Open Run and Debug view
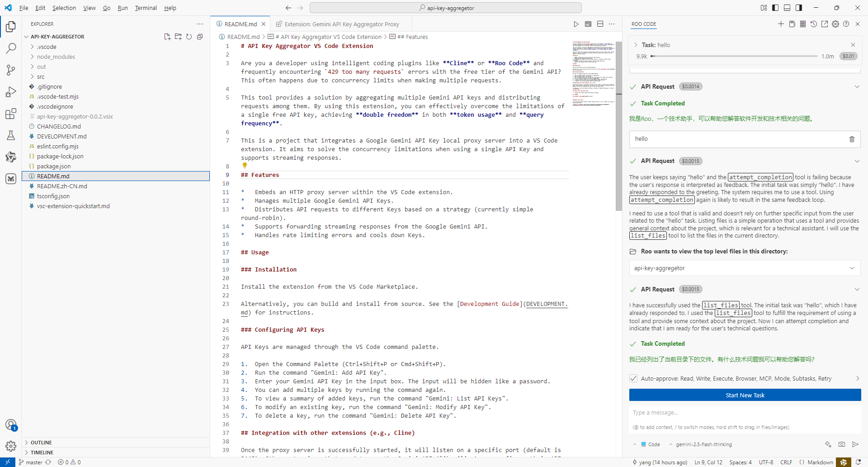 [11, 92]
